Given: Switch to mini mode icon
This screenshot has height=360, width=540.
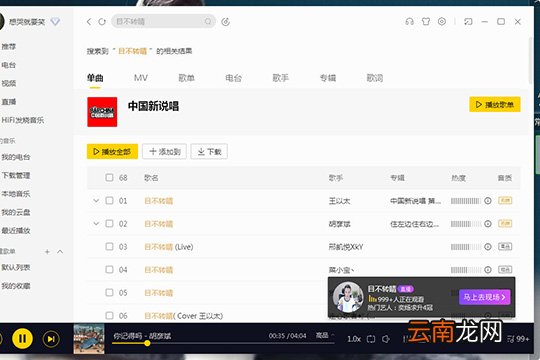Looking at the screenshot, I should click(x=468, y=22).
